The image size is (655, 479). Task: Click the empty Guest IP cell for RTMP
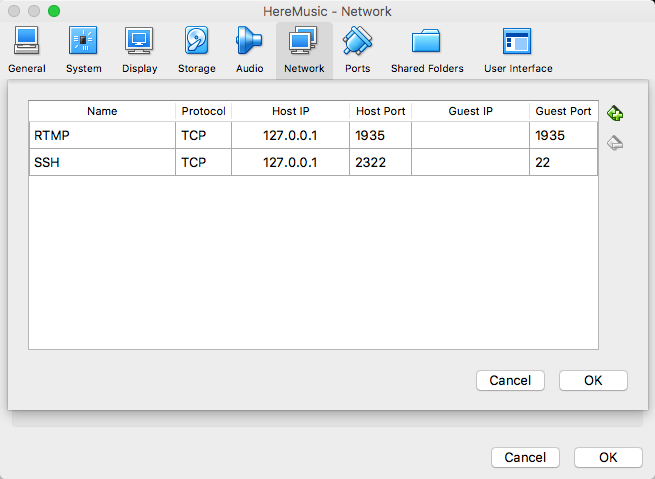(470, 135)
